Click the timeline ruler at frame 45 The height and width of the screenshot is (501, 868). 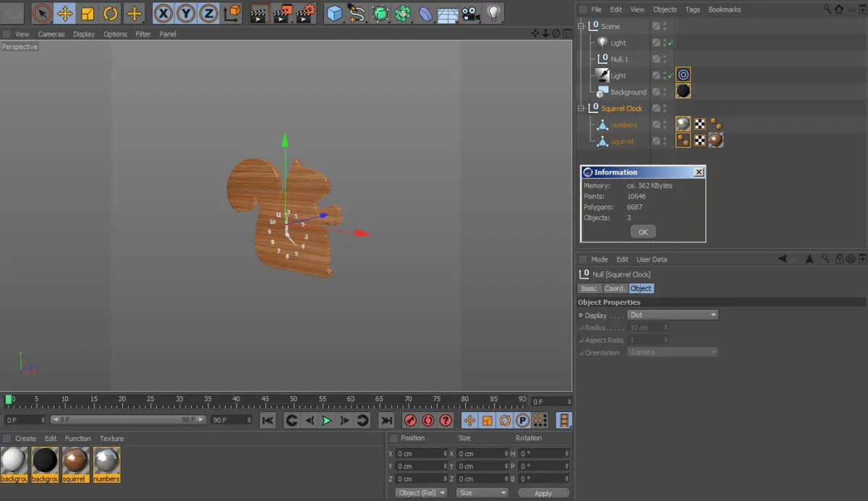(x=265, y=400)
